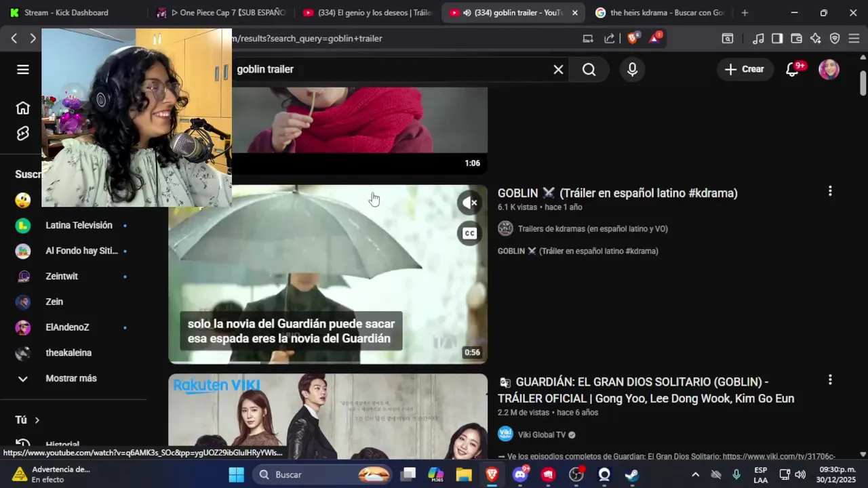Screen dimensions: 868x488
Task: Click the page vertical scrollbar thumb
Action: pos(863,83)
